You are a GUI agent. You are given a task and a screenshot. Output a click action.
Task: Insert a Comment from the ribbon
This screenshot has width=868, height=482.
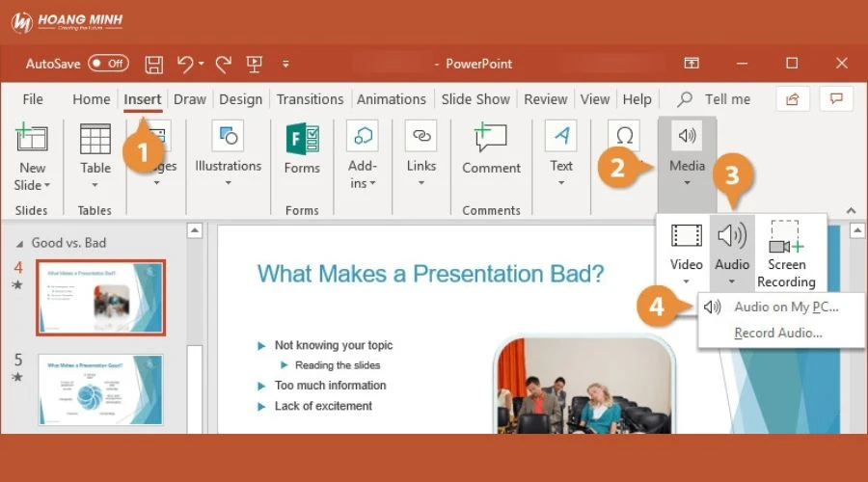point(491,150)
